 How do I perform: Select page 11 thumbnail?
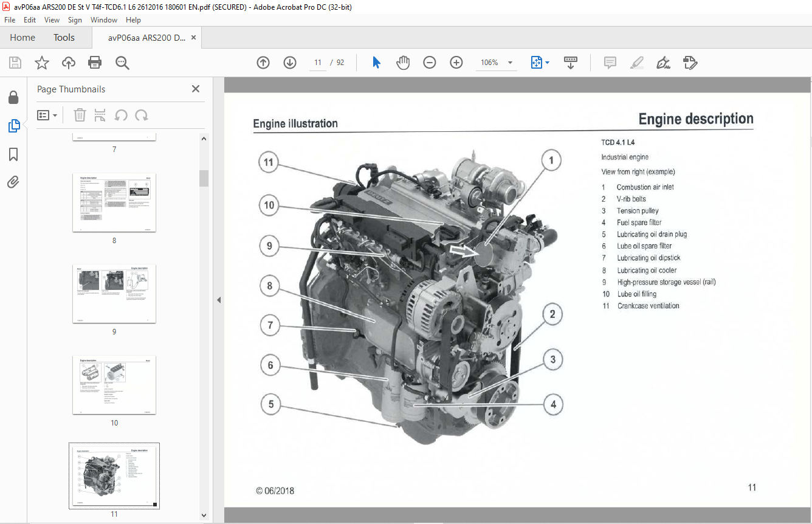pyautogui.click(x=114, y=476)
